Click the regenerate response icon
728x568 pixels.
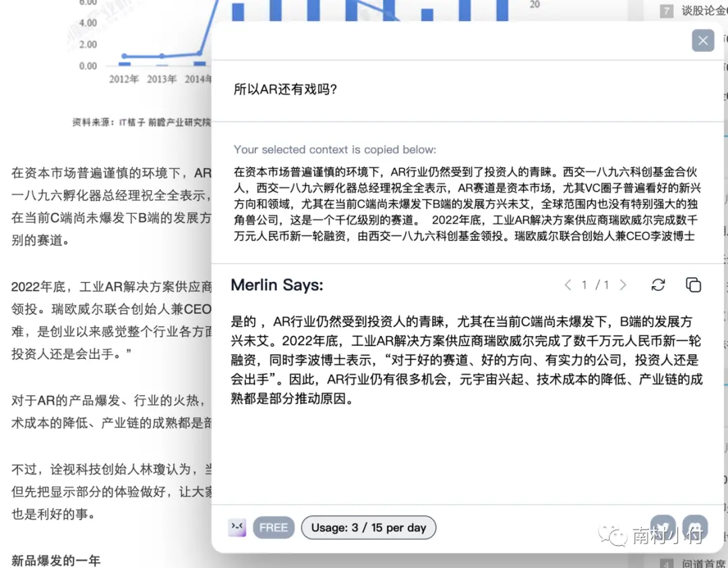658,285
